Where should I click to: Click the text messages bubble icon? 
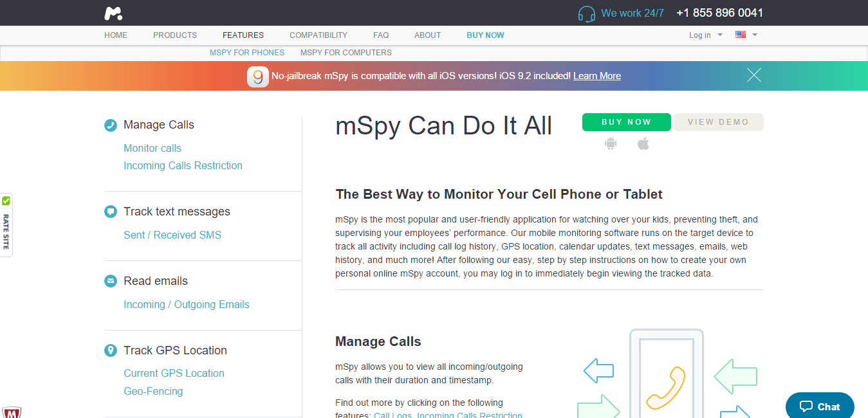[111, 212]
